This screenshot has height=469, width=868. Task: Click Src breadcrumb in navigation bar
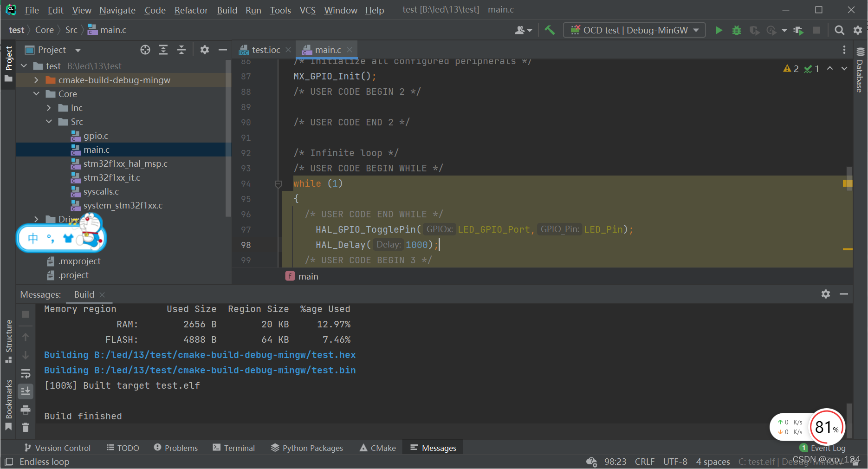[x=71, y=30]
